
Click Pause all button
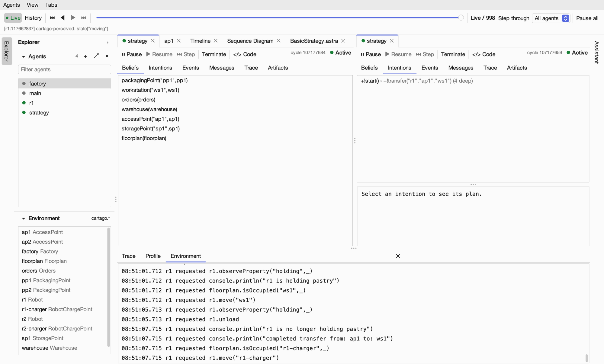click(x=587, y=18)
